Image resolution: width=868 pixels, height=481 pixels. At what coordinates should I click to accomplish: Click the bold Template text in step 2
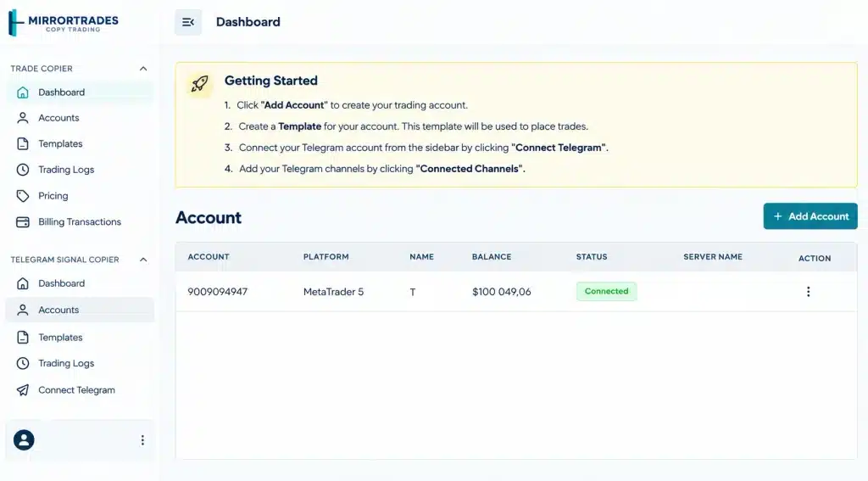click(299, 126)
